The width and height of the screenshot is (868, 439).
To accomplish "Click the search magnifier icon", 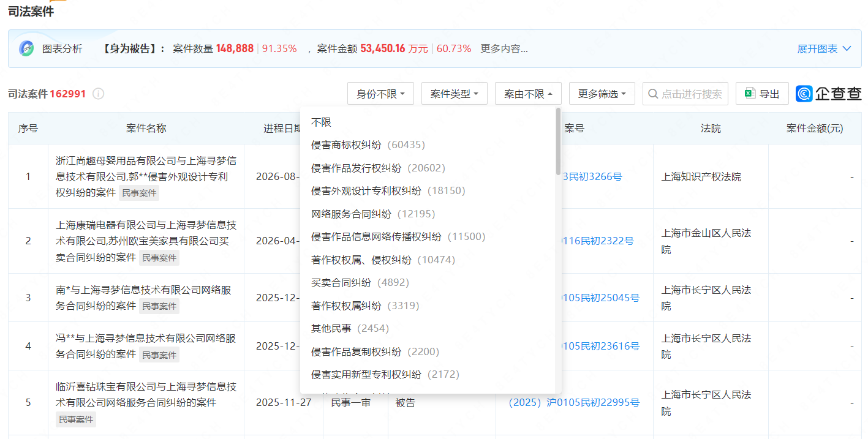I will (653, 94).
